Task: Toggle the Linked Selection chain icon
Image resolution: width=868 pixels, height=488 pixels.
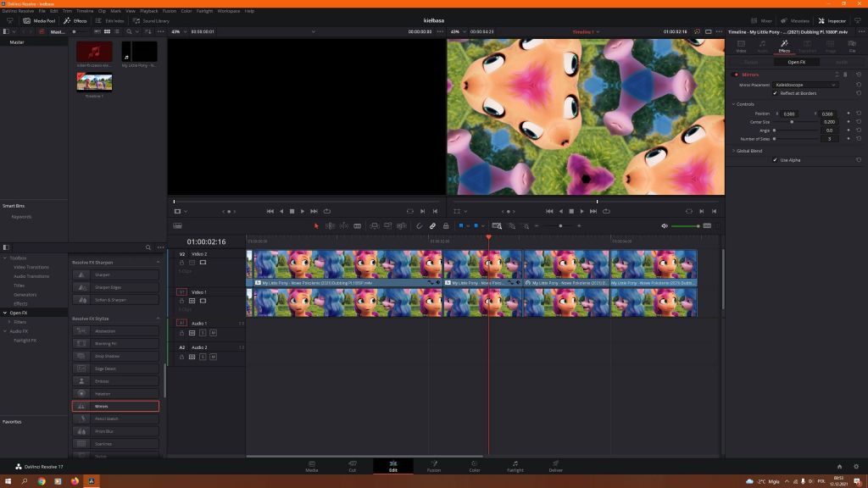Action: coord(432,226)
